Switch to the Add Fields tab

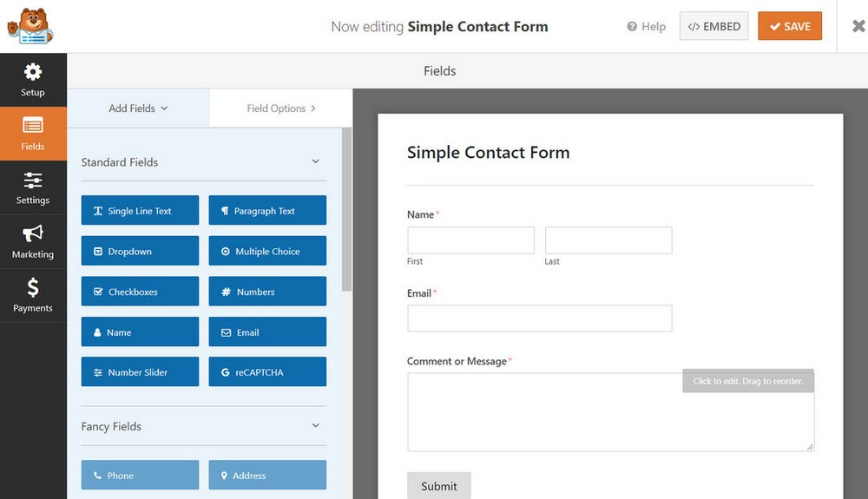(x=138, y=108)
